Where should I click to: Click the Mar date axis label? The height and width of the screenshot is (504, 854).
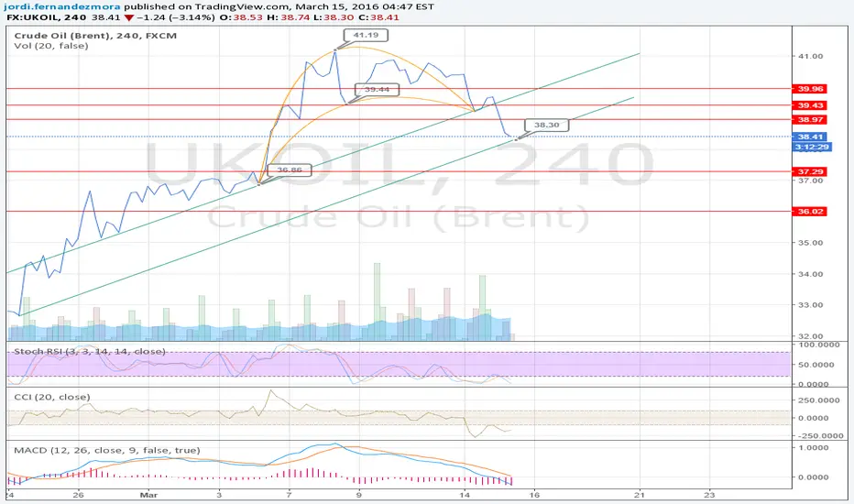(x=148, y=495)
